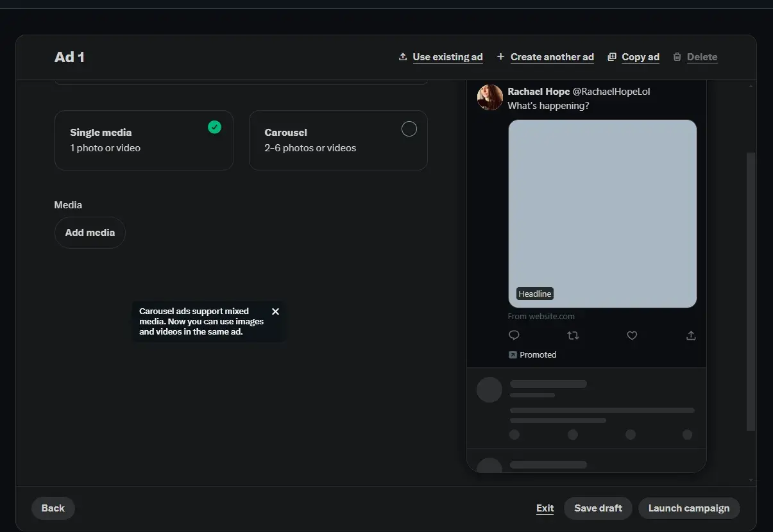
Task: Click the Exit link
Action: tap(545, 508)
